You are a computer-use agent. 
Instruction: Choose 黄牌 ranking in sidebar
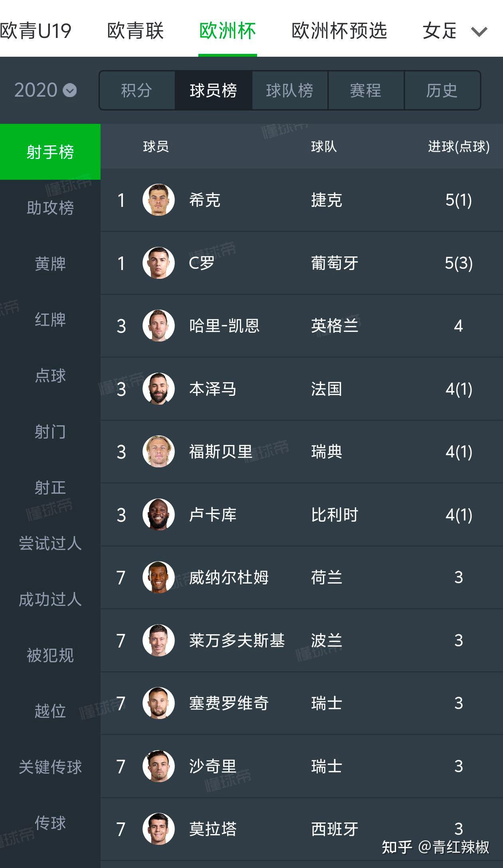(x=50, y=264)
